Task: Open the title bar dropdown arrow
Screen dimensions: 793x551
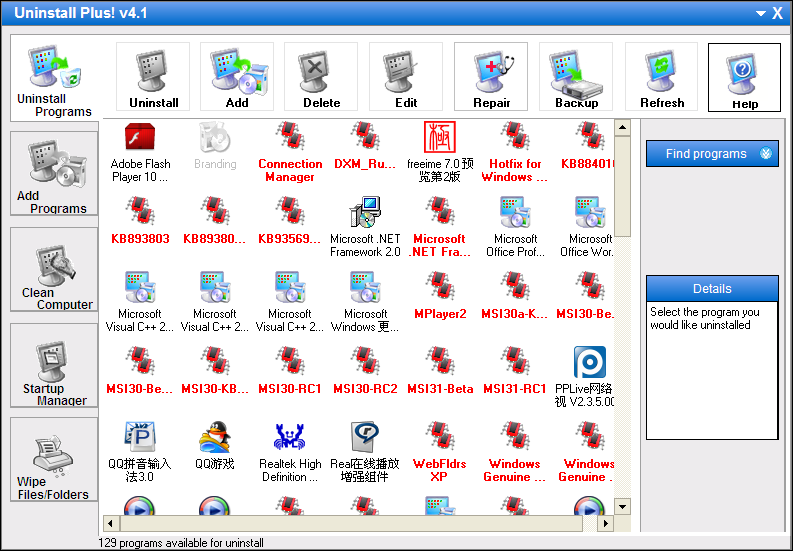Action: point(761,13)
